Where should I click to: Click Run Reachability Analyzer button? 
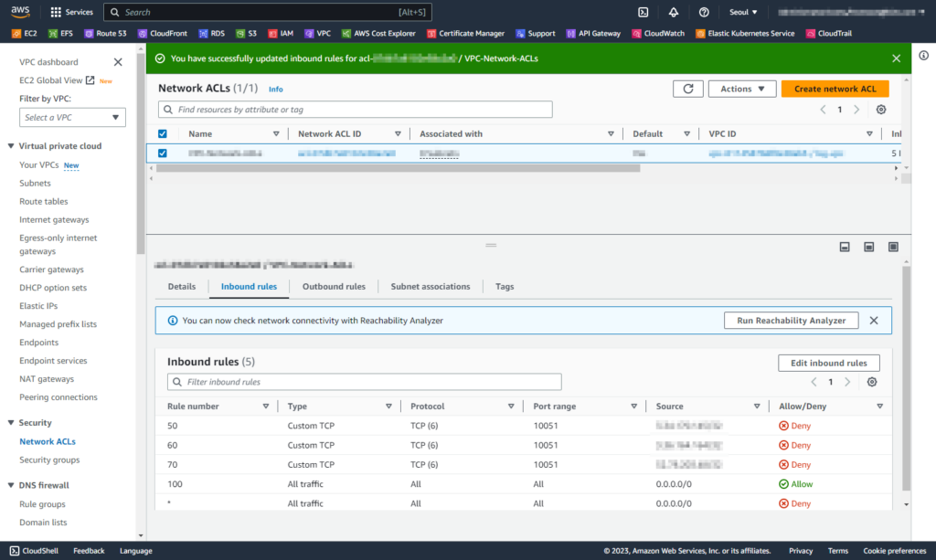[x=791, y=321]
